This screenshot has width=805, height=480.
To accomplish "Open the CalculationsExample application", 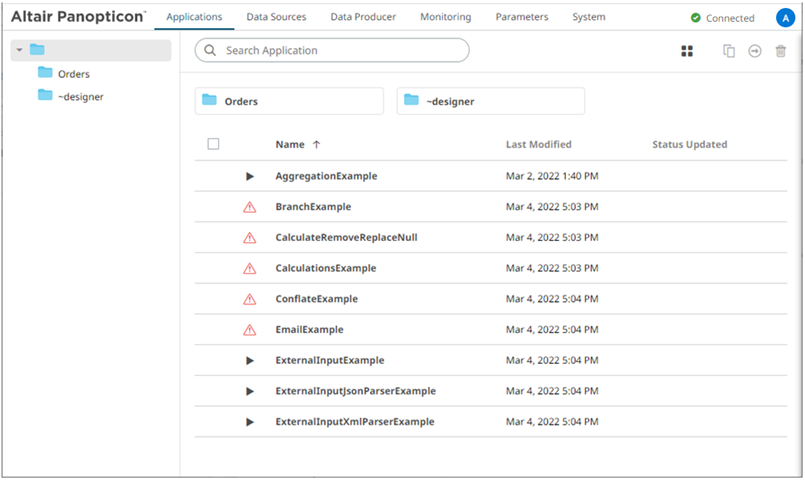I will [x=325, y=268].
